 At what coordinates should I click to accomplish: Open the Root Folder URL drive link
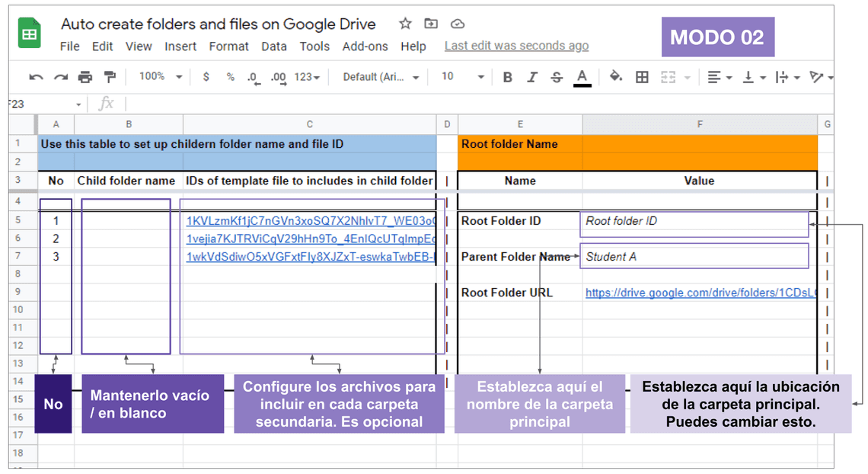tap(700, 293)
